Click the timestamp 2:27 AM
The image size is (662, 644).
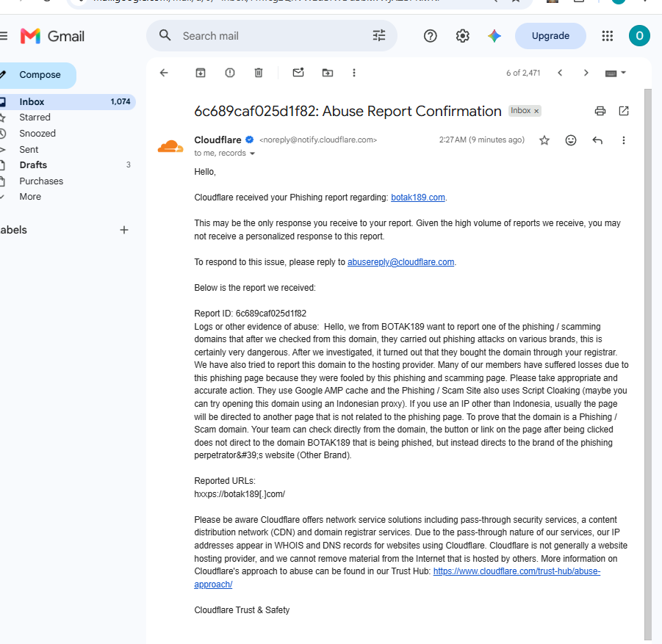pyautogui.click(x=482, y=140)
